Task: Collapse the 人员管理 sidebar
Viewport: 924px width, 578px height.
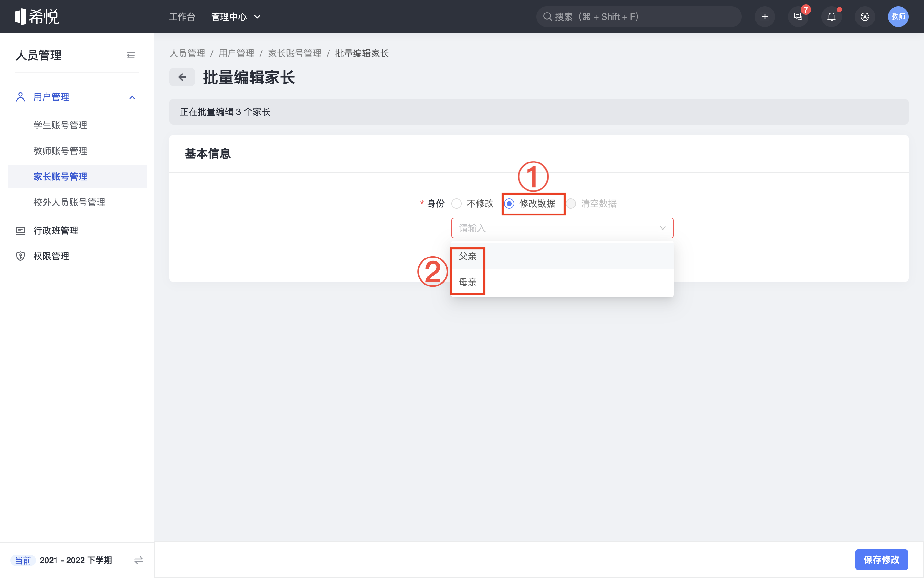Action: point(131,56)
